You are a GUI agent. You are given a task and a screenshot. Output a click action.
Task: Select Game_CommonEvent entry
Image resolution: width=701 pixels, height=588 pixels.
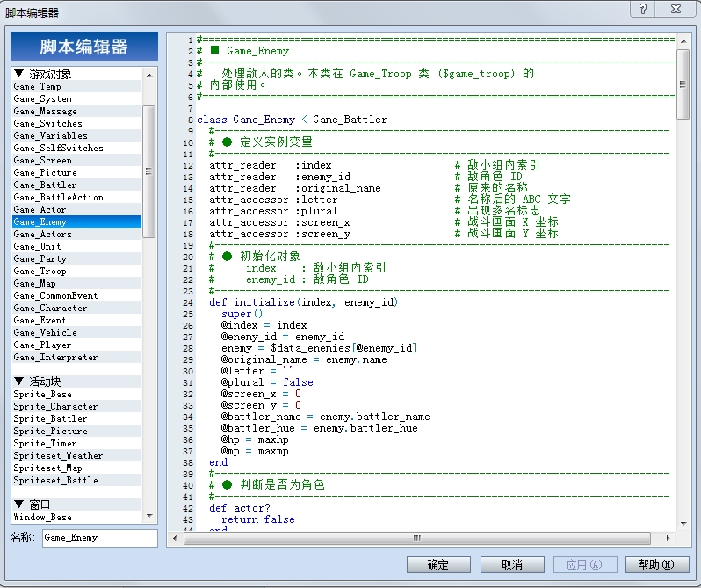[76, 295]
